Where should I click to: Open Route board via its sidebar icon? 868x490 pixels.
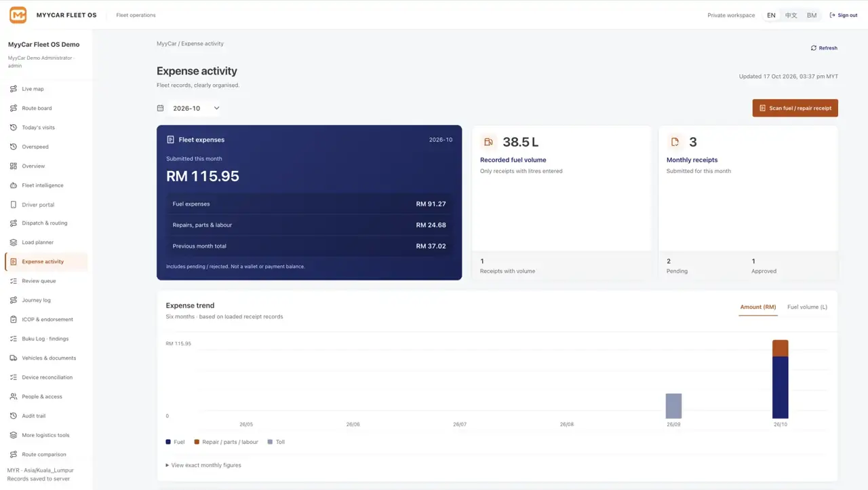tap(14, 108)
